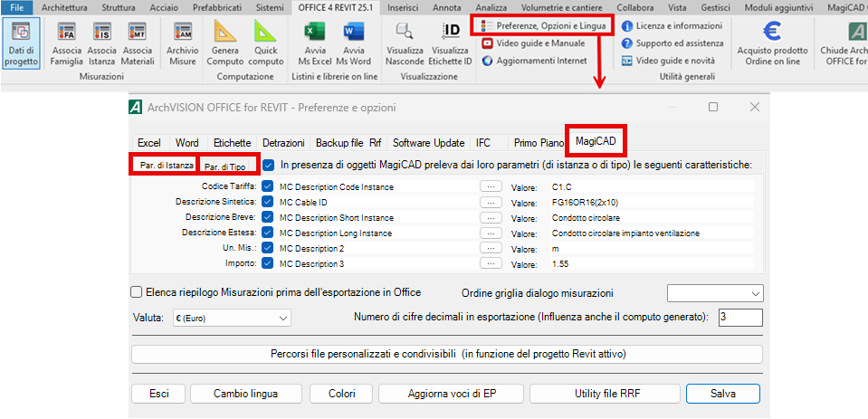
Task: Browse parameter for Codice Tariffa
Action: point(491,186)
